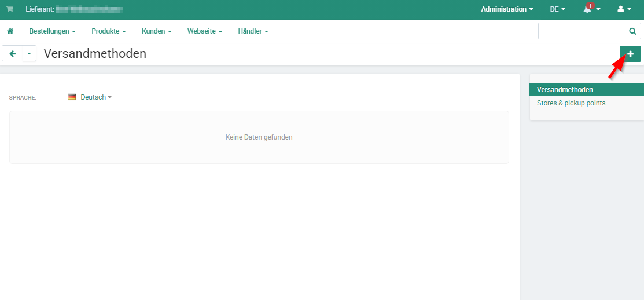644x300 pixels.
Task: Open the Kunden menu
Action: [x=156, y=31]
